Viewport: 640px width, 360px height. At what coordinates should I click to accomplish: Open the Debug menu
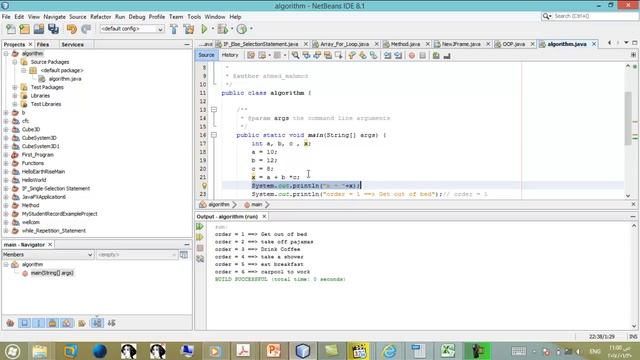point(137,17)
